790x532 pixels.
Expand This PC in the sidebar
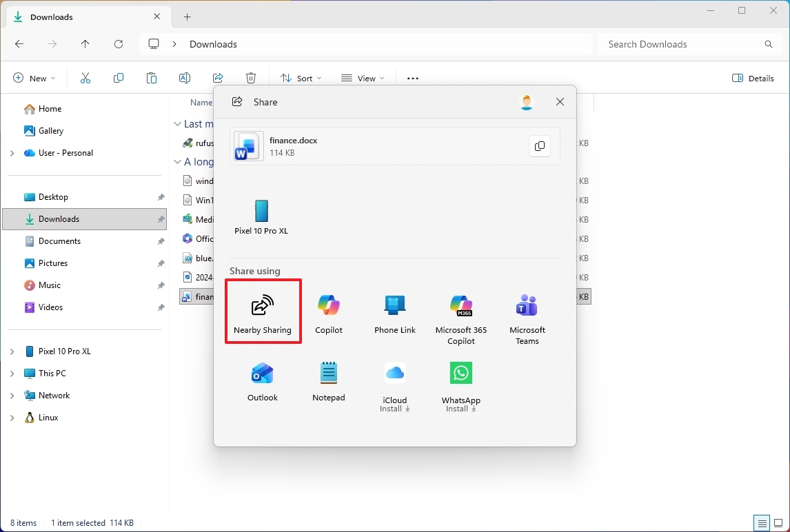tap(12, 373)
